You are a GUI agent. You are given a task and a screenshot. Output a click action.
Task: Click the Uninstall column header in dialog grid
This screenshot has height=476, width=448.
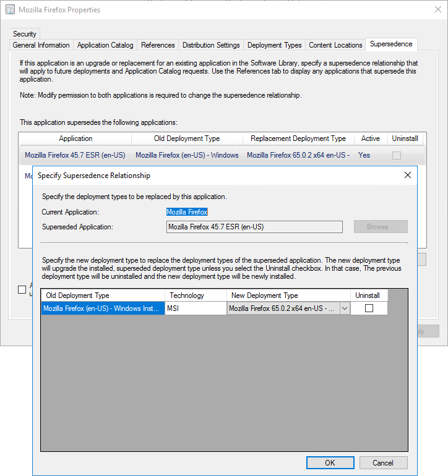coord(369,295)
